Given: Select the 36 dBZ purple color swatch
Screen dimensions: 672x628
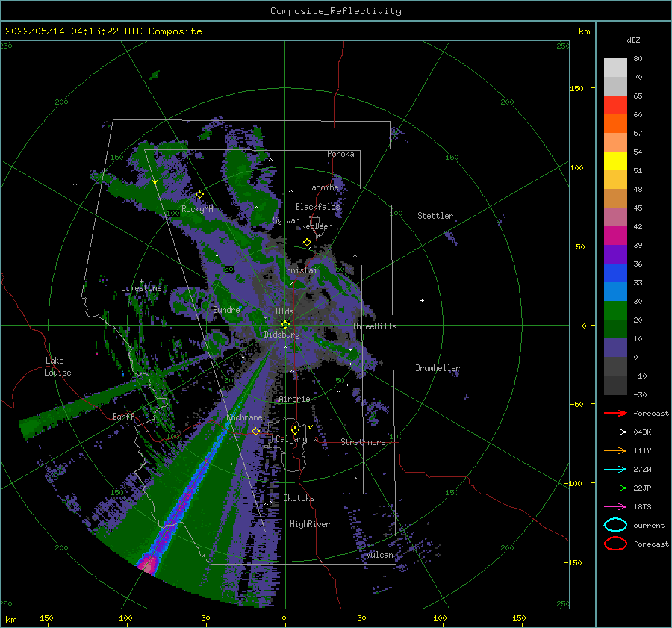Looking at the screenshot, I should (615, 254).
